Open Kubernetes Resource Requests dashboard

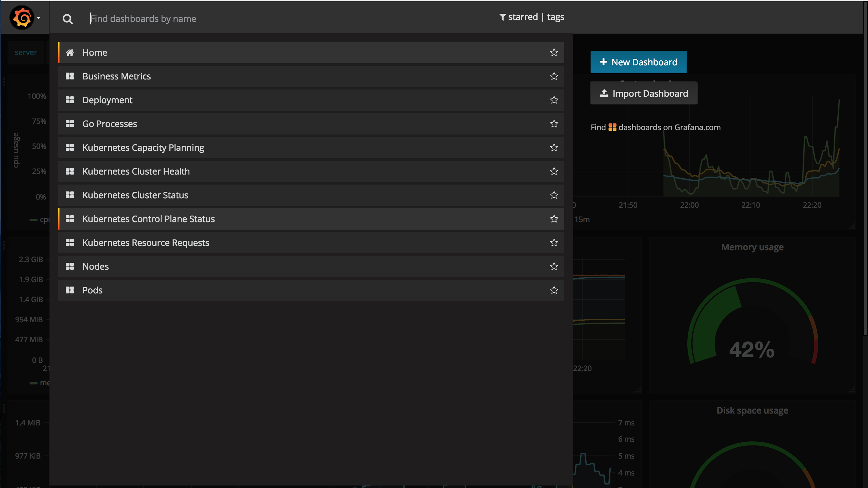coord(311,243)
